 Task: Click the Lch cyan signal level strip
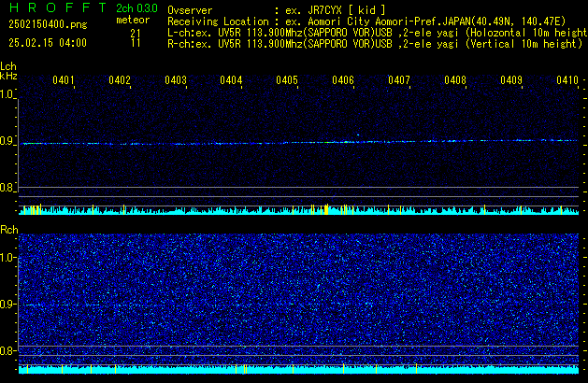(298, 210)
